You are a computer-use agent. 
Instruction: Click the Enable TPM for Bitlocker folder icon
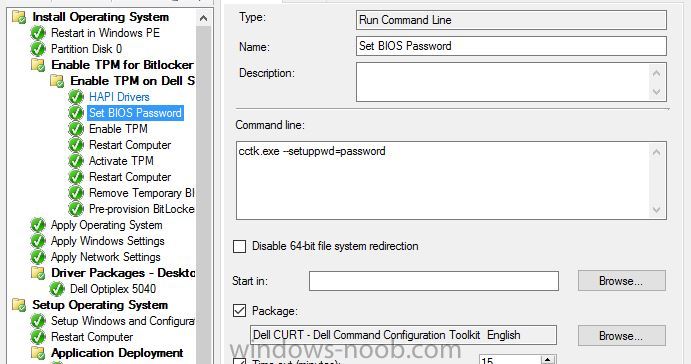[38, 65]
